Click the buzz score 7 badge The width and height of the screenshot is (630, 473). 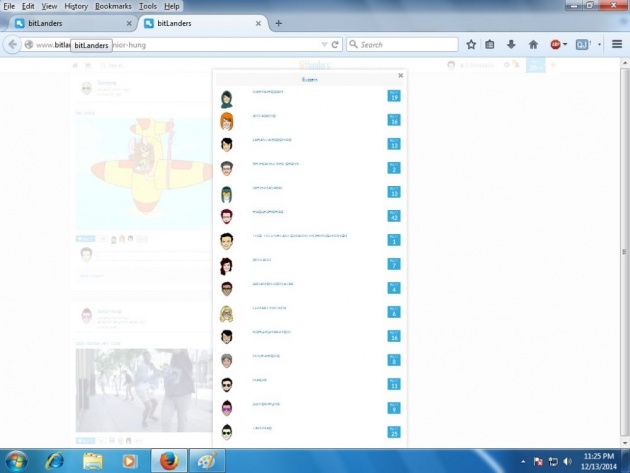coord(394,264)
